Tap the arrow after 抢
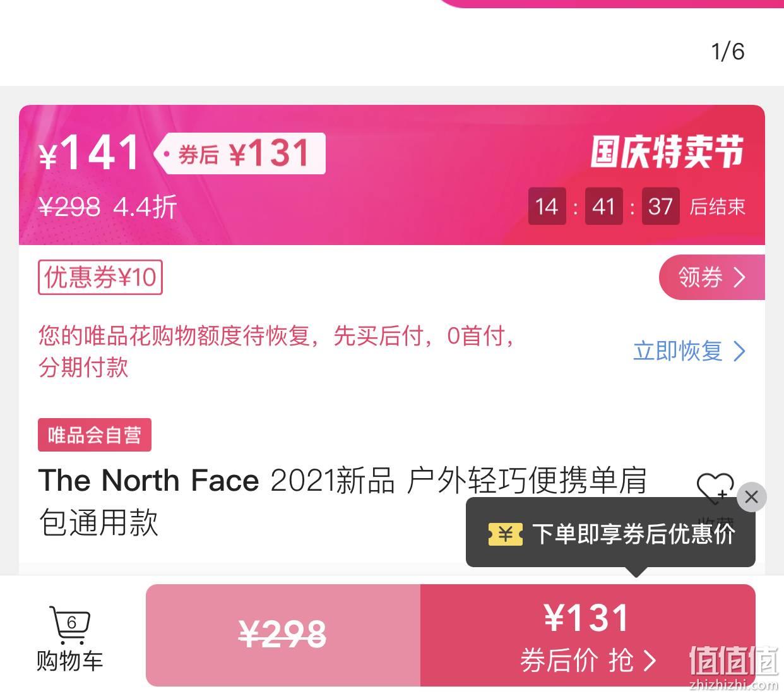The width and height of the screenshot is (784, 696). point(650,661)
